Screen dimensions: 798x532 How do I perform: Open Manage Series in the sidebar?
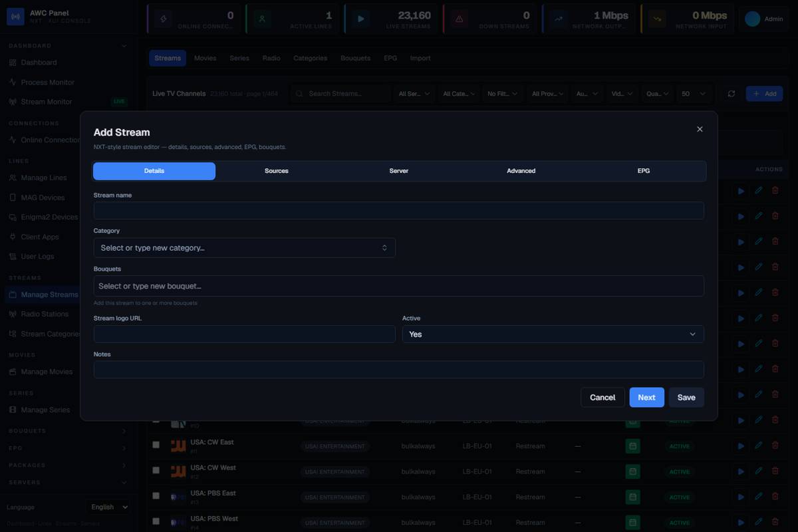point(45,410)
